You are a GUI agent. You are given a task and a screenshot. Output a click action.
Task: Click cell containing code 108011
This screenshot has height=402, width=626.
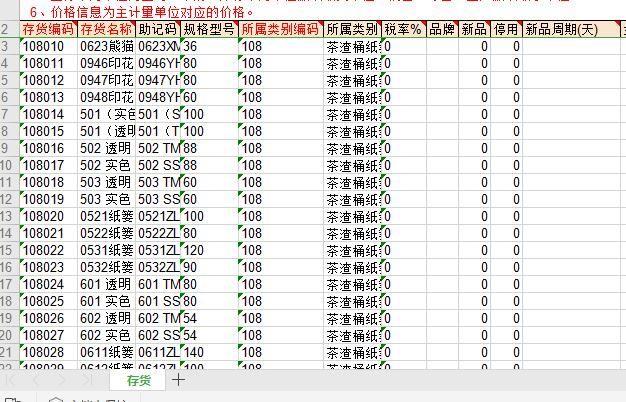[48, 63]
